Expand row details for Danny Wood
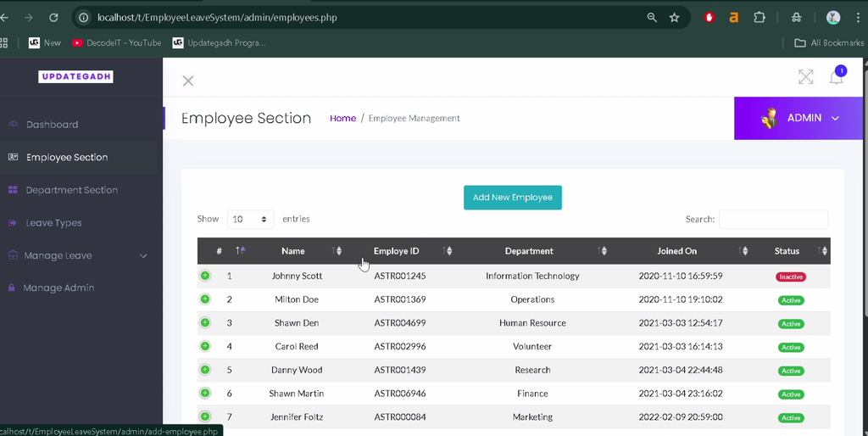The height and width of the screenshot is (436, 868). tap(205, 370)
